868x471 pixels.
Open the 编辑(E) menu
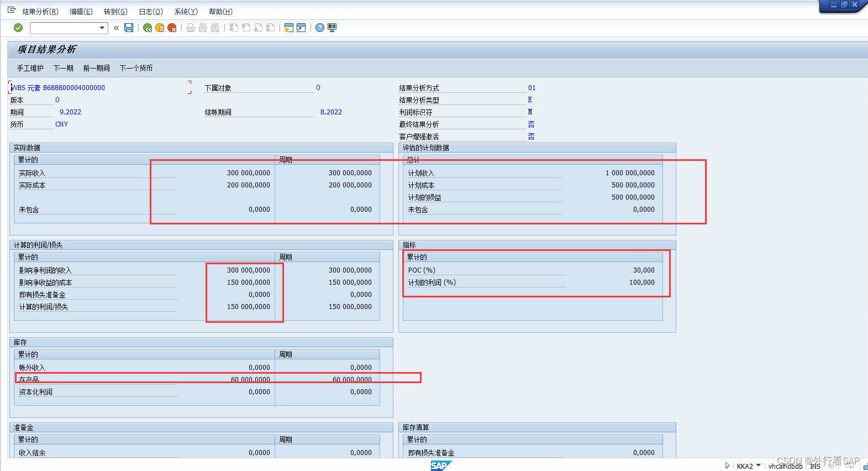coord(81,12)
